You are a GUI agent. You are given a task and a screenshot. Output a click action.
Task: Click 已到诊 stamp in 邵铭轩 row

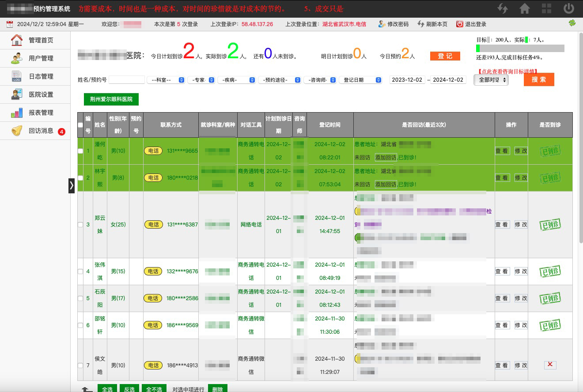click(550, 325)
